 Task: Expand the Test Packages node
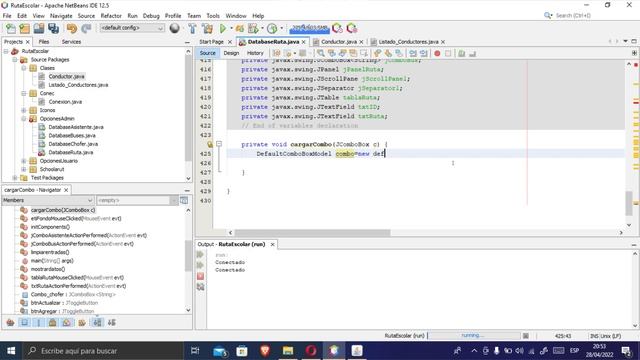pyautogui.click(x=15, y=178)
